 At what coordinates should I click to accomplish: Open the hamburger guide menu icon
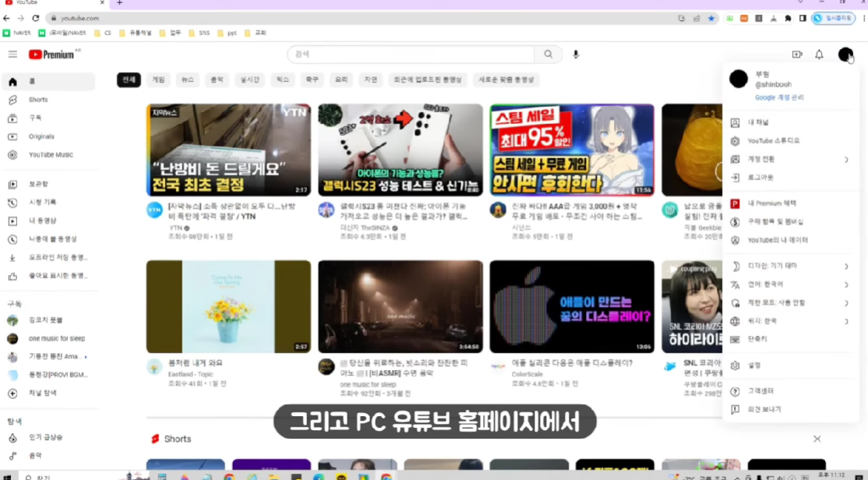[12, 55]
